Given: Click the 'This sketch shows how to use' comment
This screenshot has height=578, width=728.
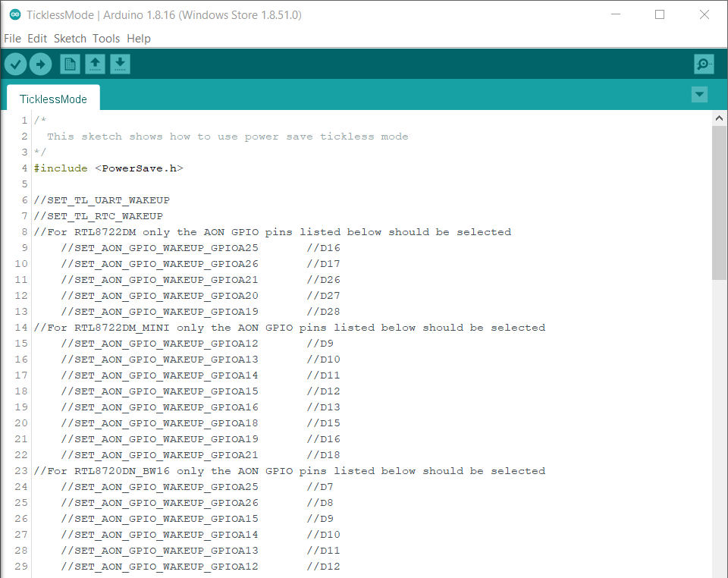Looking at the screenshot, I should [x=227, y=137].
